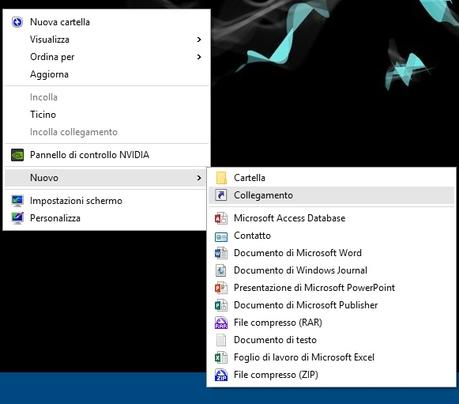Click the PowerPoint presentation icon
Image resolution: width=459 pixels, height=404 pixels.
[x=221, y=288]
